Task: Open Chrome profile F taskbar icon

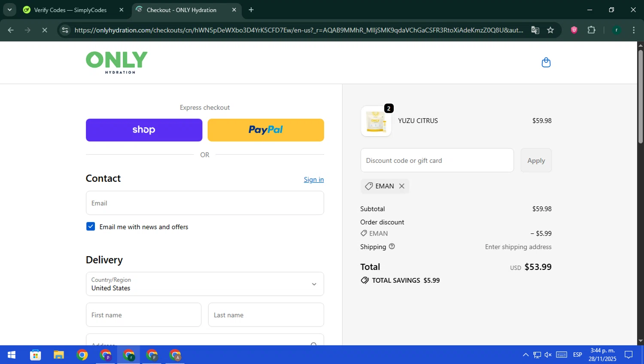Action: tap(152, 355)
